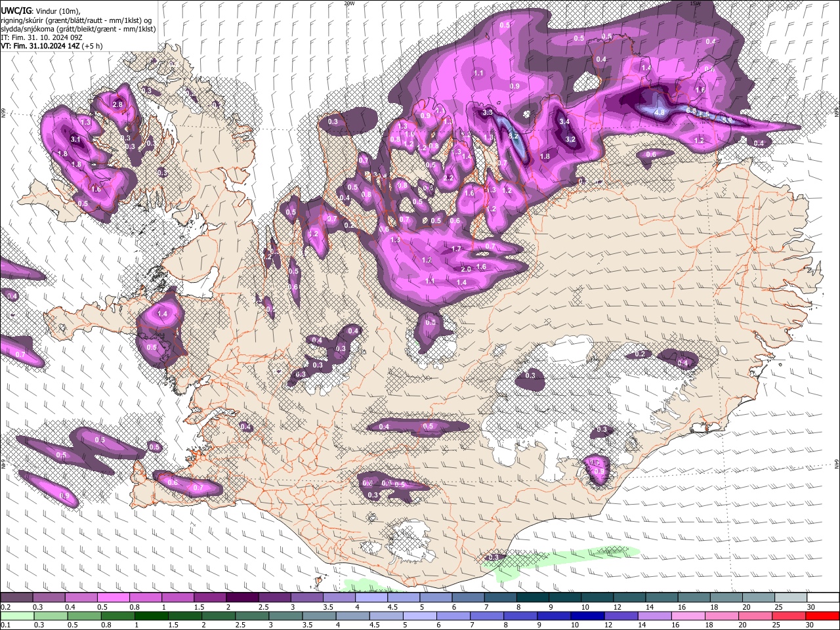This screenshot has height=630, width=840.
Task: Click the palest green rain swatch starting at 0.1
Action: pyautogui.click(x=16, y=616)
